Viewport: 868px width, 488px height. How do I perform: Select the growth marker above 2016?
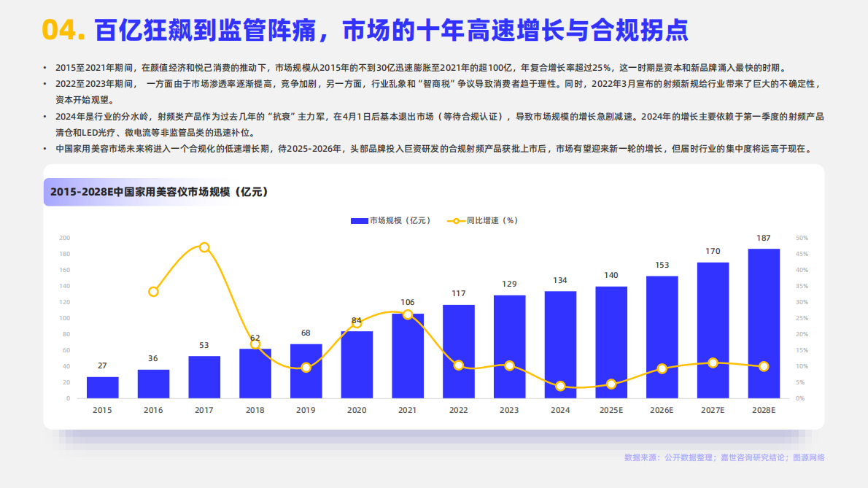(152, 290)
